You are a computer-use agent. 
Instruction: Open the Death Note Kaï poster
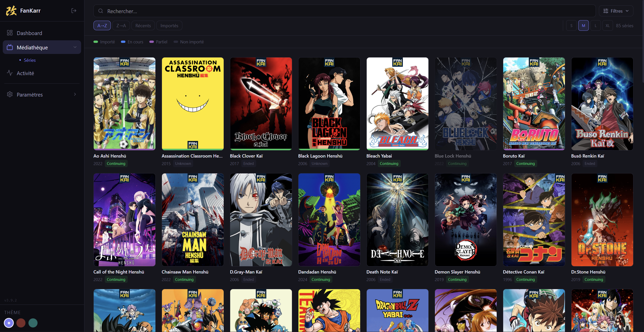coord(397,220)
